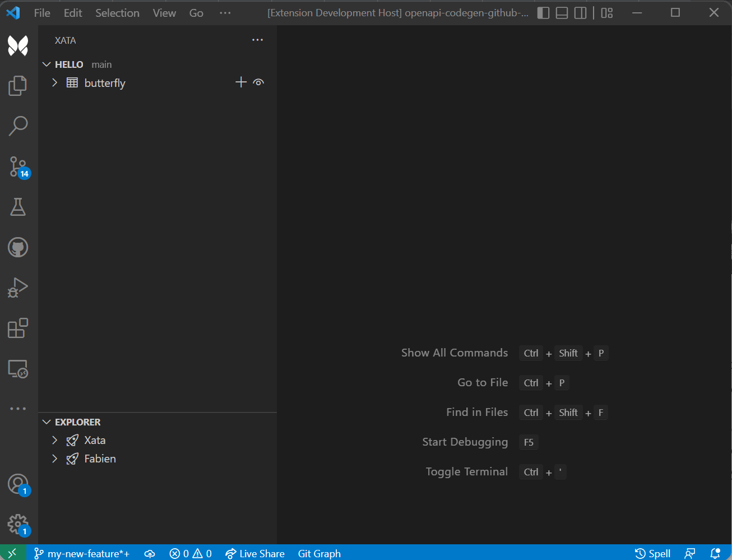Open Source Control with 14 changes
This screenshot has height=560, width=732.
pyautogui.click(x=19, y=167)
